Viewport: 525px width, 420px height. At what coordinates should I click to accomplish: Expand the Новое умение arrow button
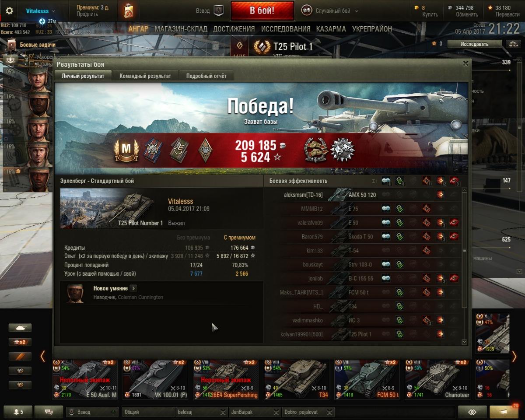(133, 288)
